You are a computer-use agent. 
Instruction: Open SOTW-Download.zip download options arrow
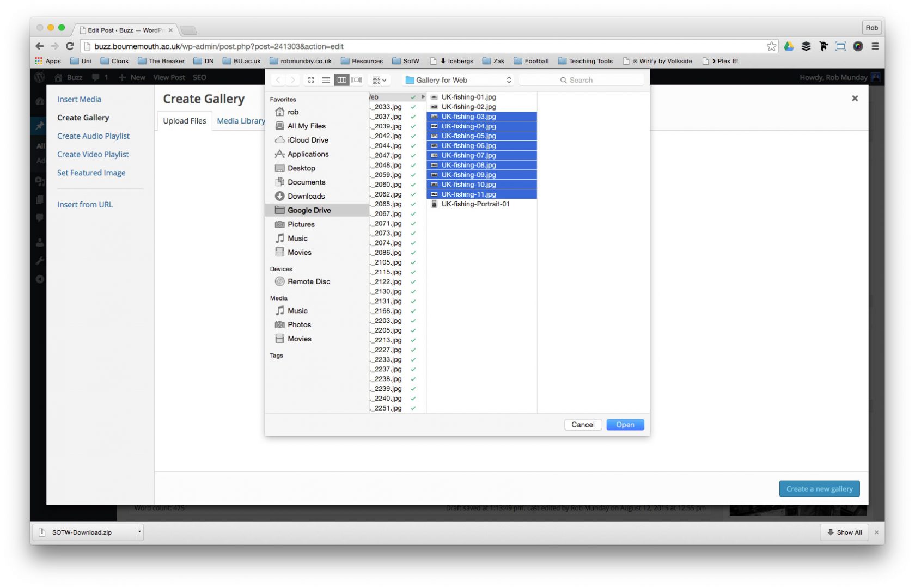139,532
